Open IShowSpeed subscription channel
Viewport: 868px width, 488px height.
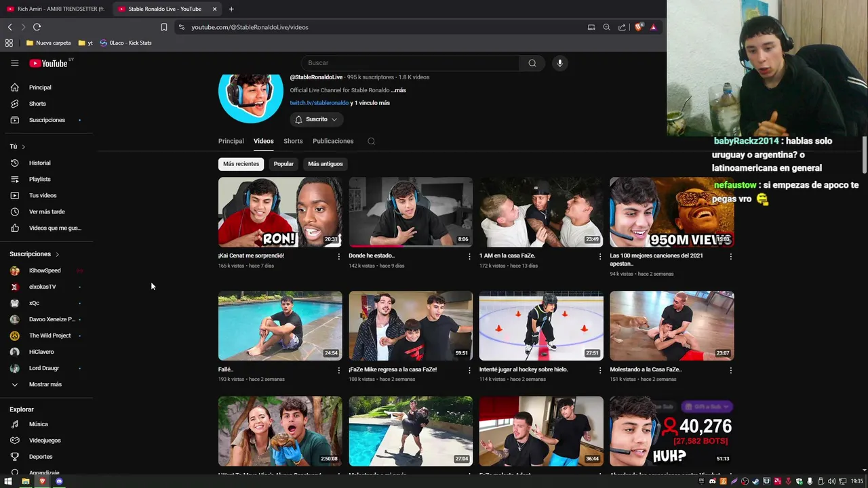tap(46, 270)
